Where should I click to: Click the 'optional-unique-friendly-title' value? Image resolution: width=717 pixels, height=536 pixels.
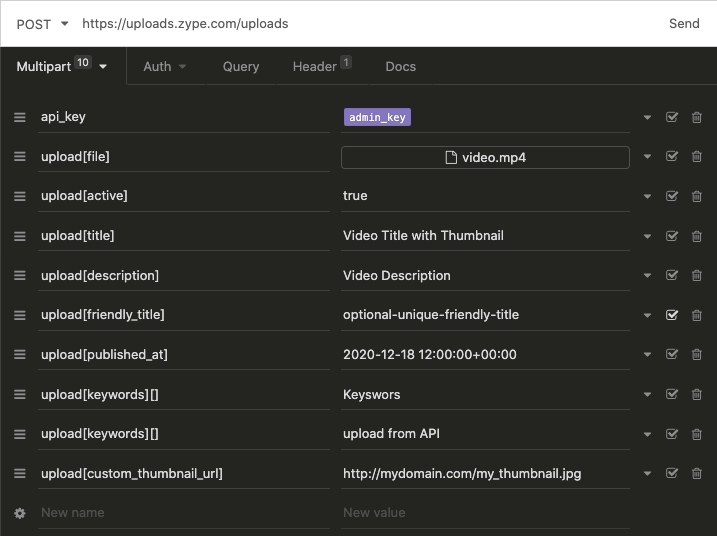pos(431,315)
